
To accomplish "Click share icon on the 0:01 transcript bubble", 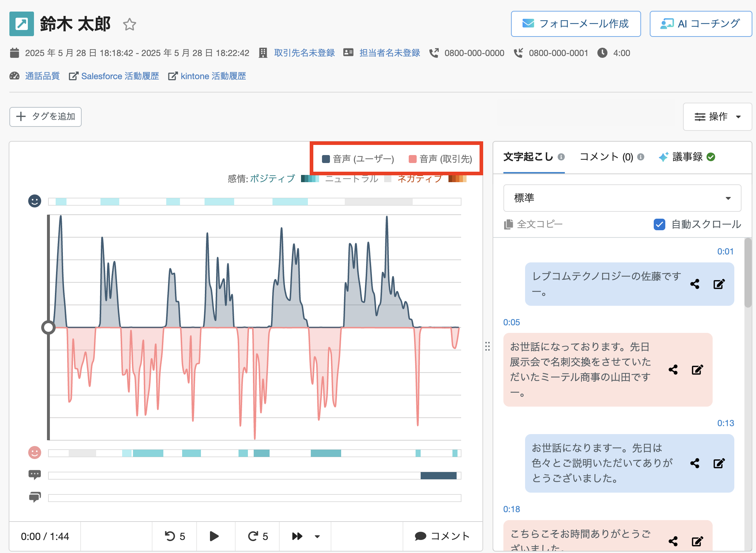I will click(x=695, y=284).
